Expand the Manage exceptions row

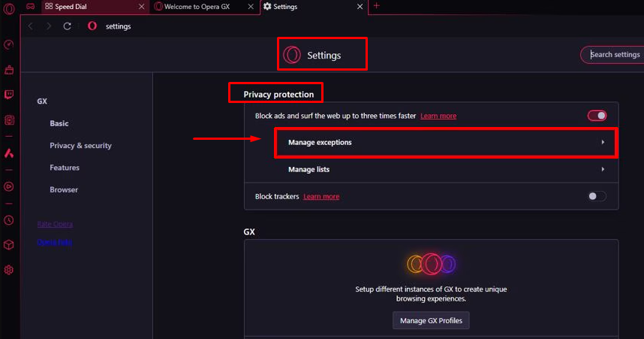446,142
